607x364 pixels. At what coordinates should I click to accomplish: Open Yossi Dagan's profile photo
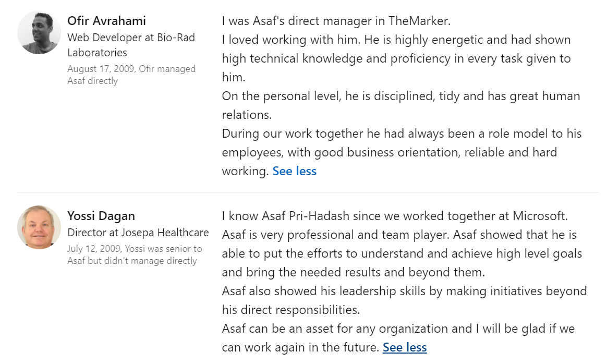[39, 227]
